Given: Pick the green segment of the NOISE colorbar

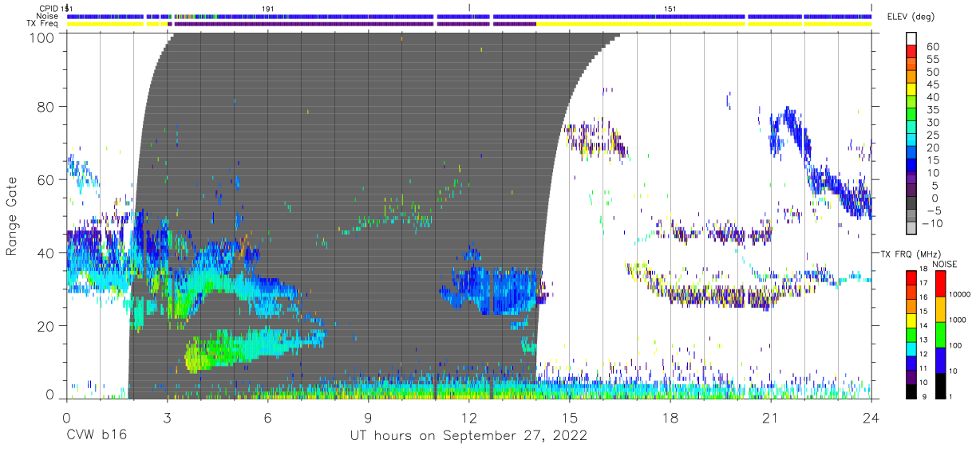Looking at the screenshot, I should [940, 334].
